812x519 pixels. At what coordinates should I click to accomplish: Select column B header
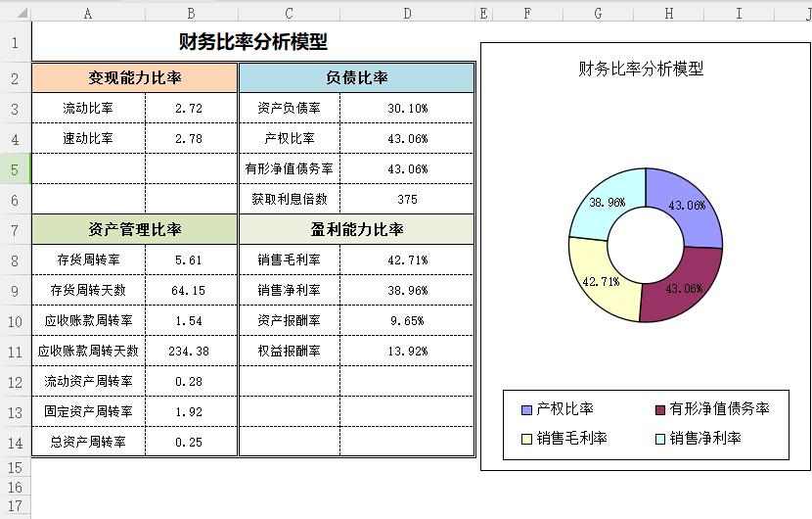(191, 14)
